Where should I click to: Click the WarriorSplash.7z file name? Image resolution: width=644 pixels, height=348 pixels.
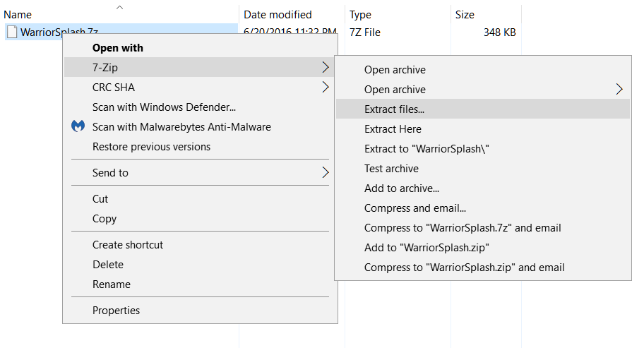[59, 31]
